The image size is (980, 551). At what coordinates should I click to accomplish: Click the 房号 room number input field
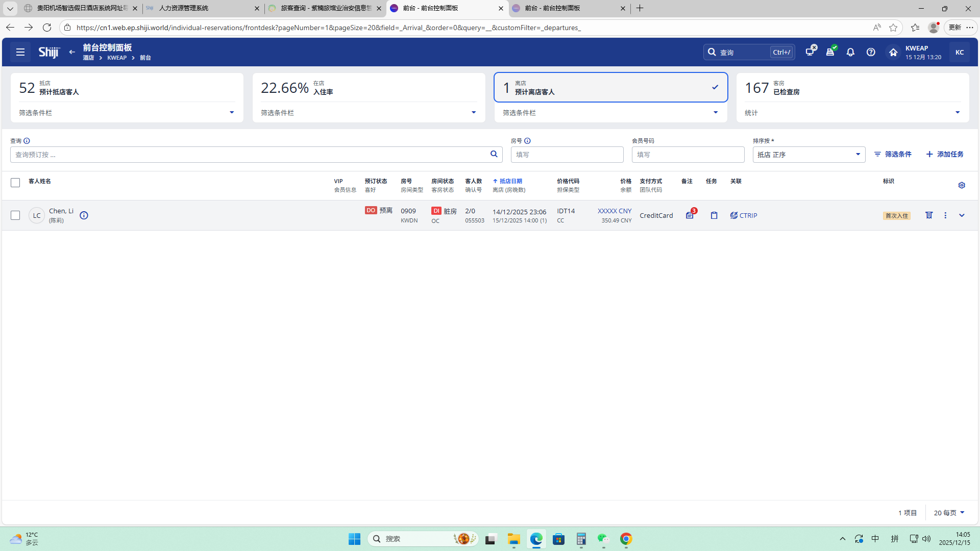pos(567,155)
